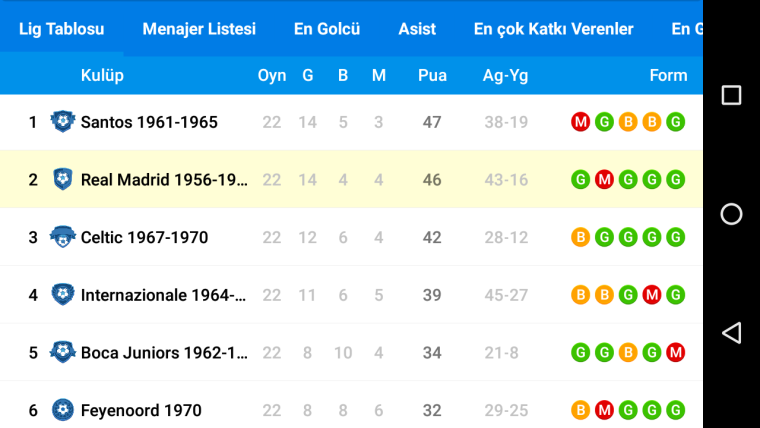The image size is (760, 428).
Task: Open the En Golcü tab
Action: click(327, 29)
